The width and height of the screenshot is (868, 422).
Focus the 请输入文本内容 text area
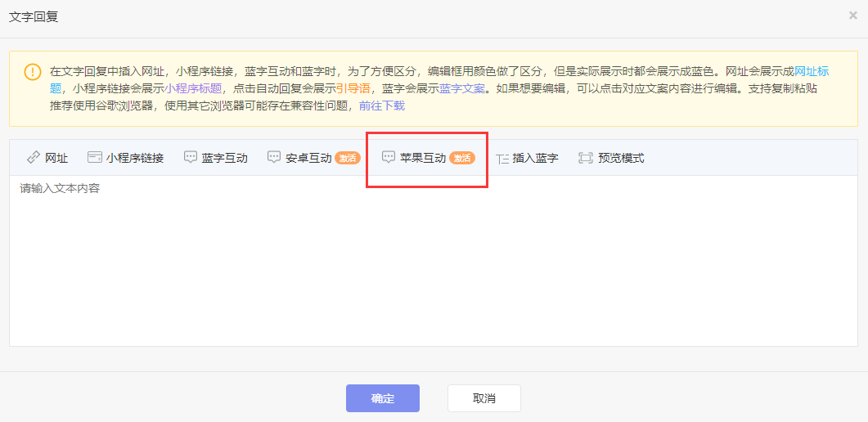pyautogui.click(x=434, y=261)
